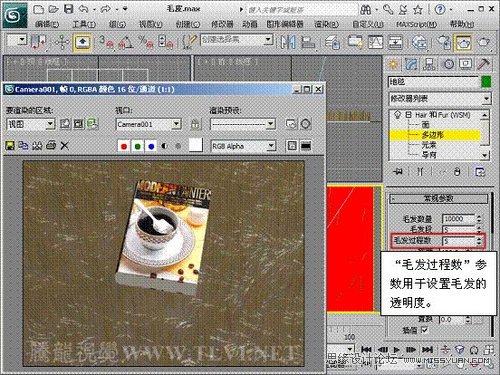Click the Undo arrow icon
The width and height of the screenshot is (500, 375).
point(84,9)
